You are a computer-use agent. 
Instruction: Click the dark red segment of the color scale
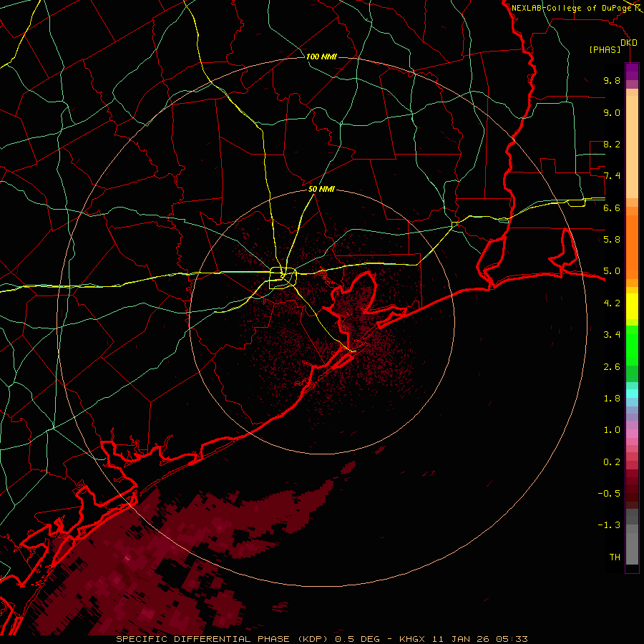[632, 489]
